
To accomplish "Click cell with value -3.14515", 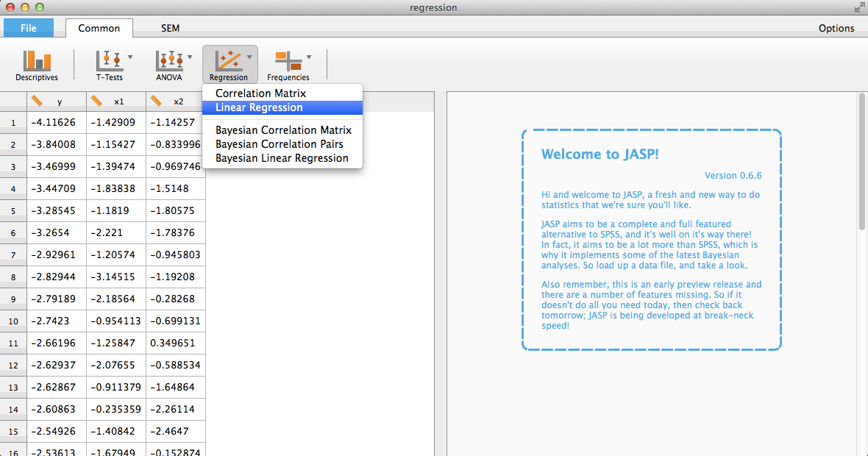I will (x=116, y=277).
